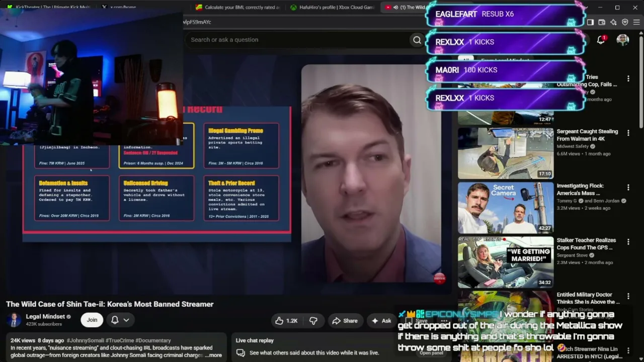Image resolution: width=644 pixels, height=362 pixels.
Task: Click the 423K subscribers text
Action: click(x=44, y=324)
